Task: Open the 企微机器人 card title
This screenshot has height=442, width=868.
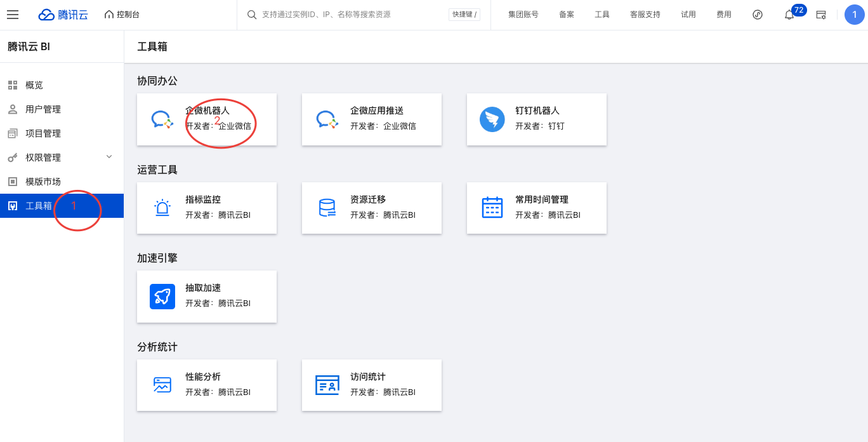Action: point(207,110)
